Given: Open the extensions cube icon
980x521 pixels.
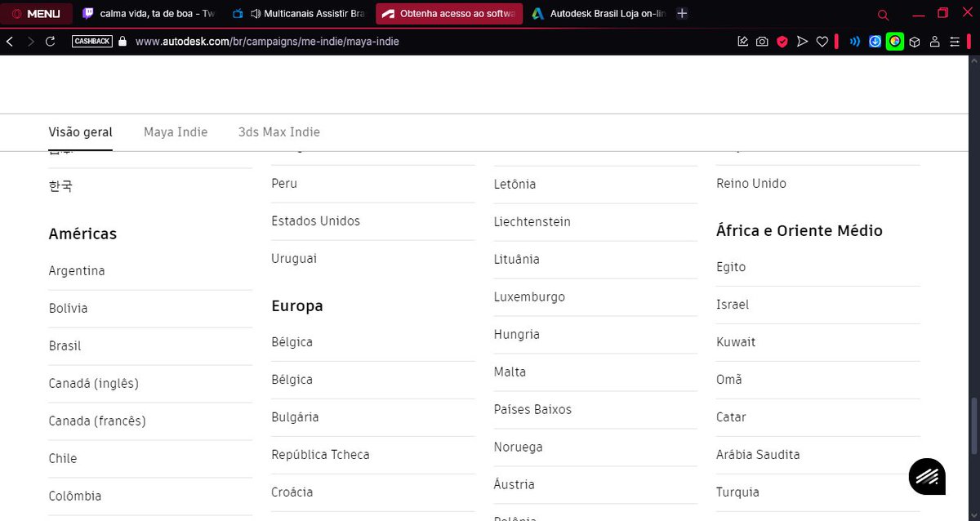Looking at the screenshot, I should [x=915, y=42].
